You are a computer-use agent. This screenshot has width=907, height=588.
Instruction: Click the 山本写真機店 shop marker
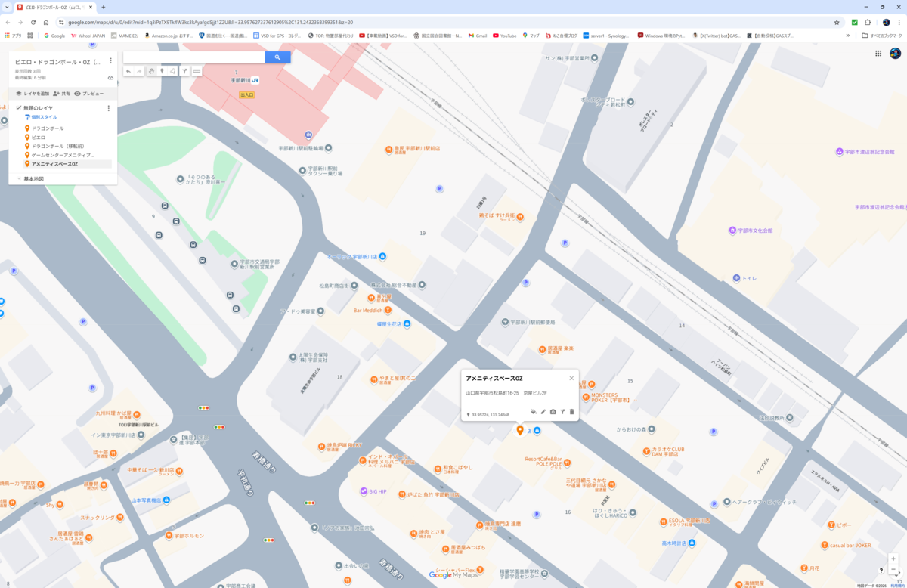tap(166, 500)
